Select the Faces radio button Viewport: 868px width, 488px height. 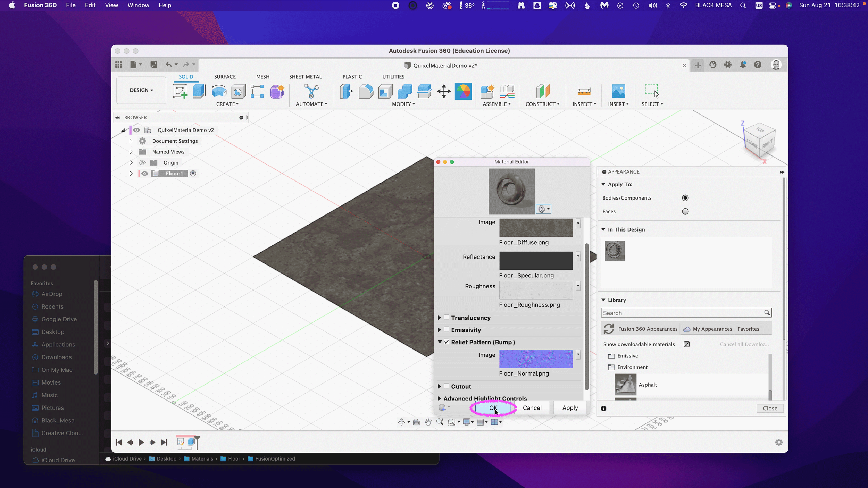click(x=685, y=211)
